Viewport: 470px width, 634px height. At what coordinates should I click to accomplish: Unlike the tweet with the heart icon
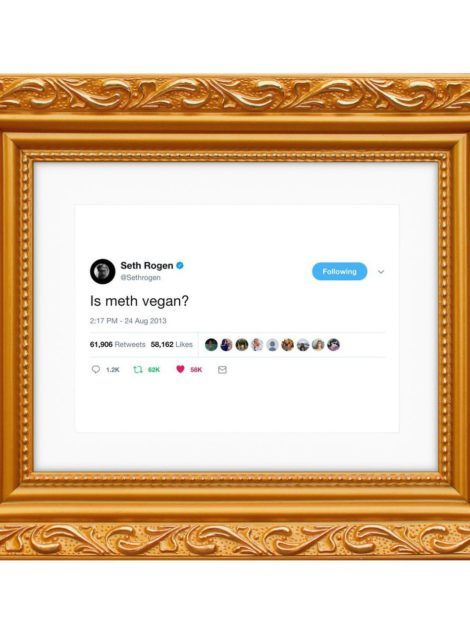[180, 369]
